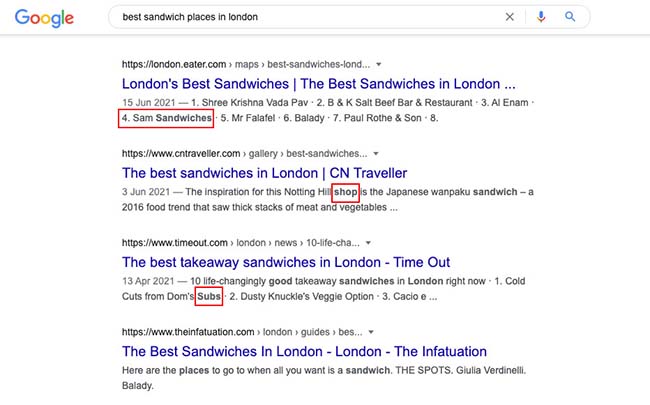Clear the search box text
650x405 pixels.
coord(510,17)
